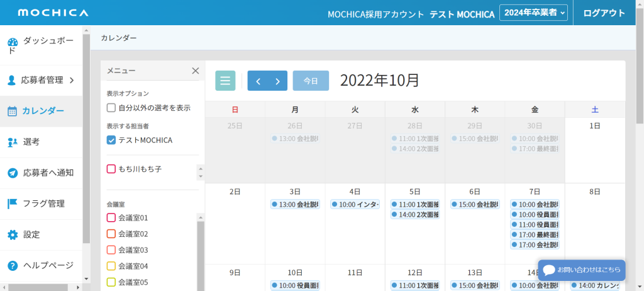Enable 自分以外の選考を表示 checkbox
Viewport: 644px width, 291px height.
111,108
